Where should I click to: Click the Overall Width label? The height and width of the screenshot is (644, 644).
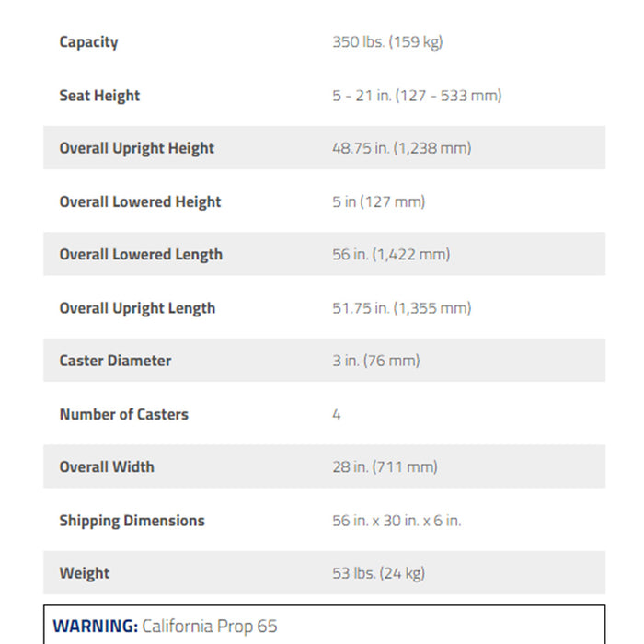coord(107,466)
